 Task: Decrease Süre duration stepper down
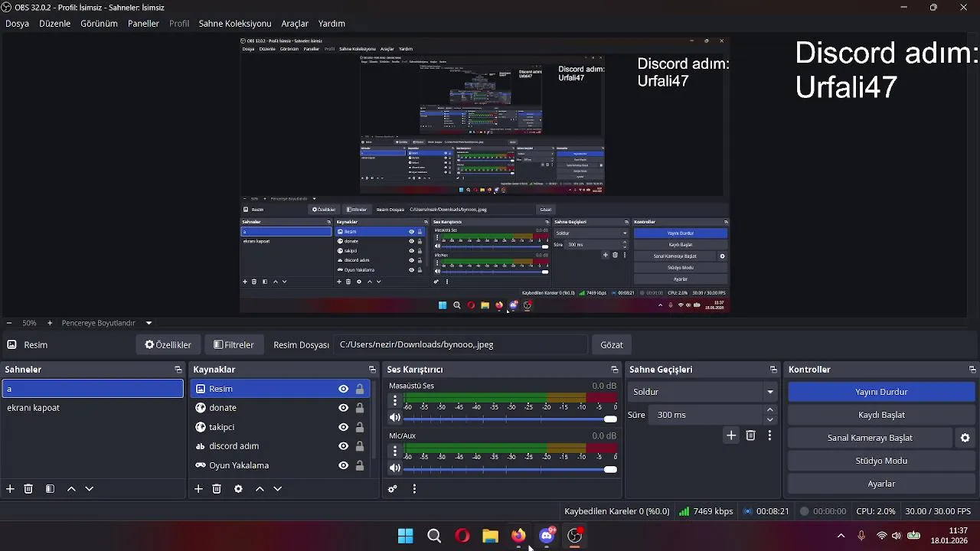click(x=769, y=419)
